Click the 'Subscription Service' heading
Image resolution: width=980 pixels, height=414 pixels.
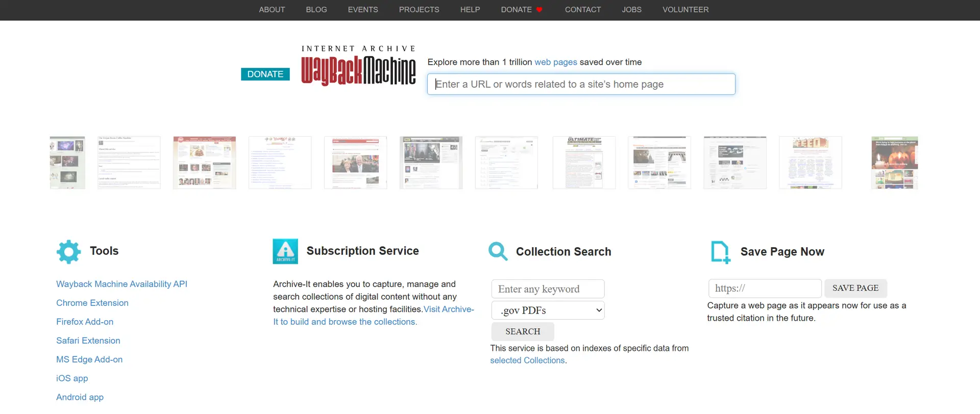pyautogui.click(x=362, y=251)
